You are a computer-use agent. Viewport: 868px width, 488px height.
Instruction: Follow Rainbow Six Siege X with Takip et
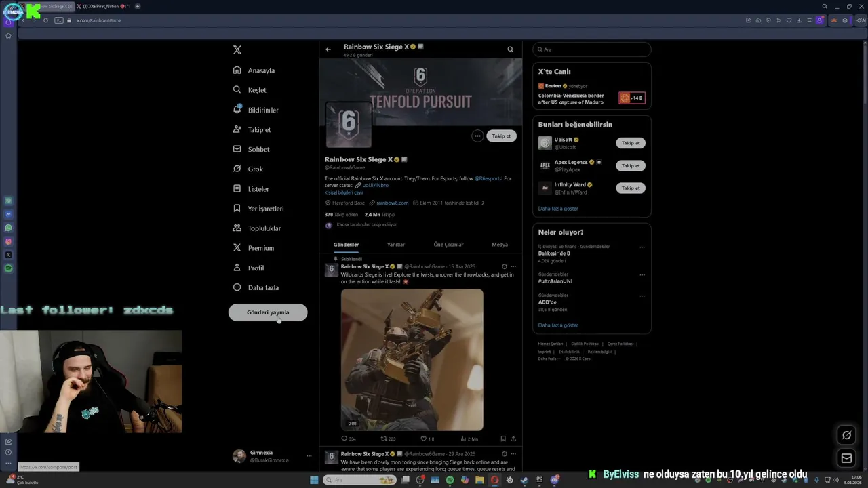(501, 136)
